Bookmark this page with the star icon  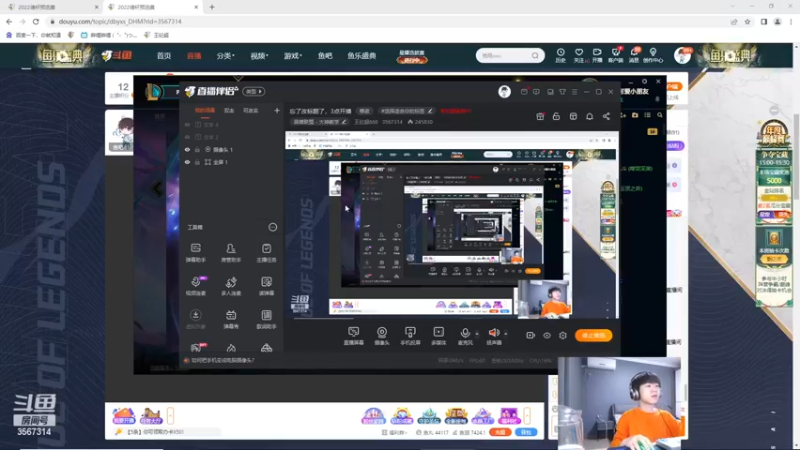point(747,21)
